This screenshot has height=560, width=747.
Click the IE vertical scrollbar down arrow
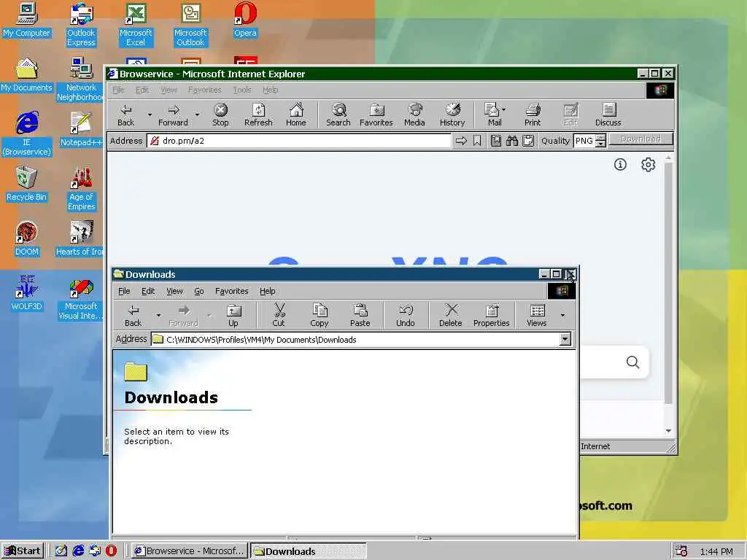point(668,430)
